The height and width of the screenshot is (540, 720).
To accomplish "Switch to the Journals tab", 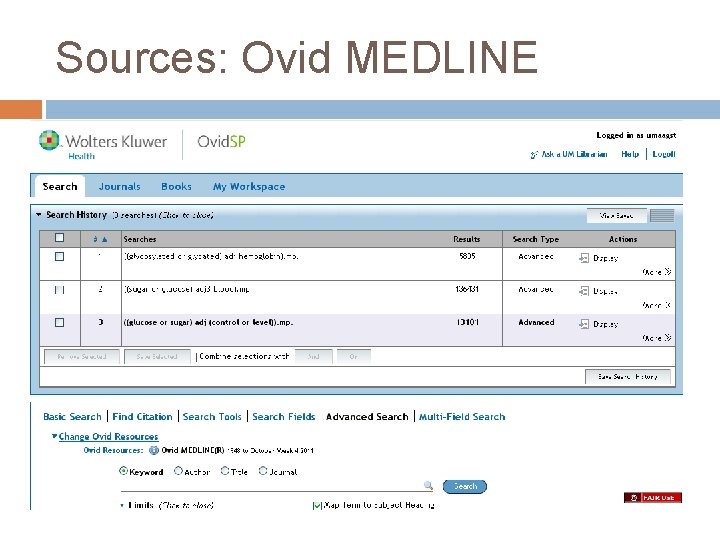I will (119, 186).
